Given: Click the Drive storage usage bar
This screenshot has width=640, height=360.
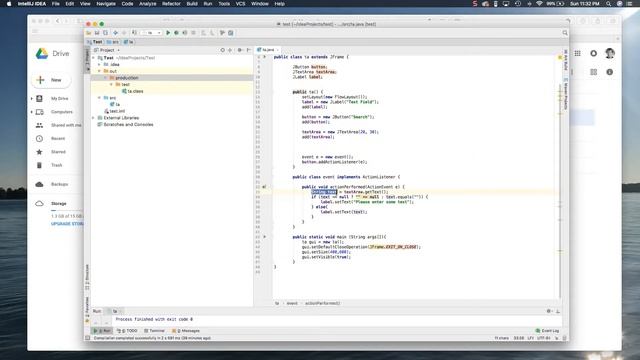Looking at the screenshot, I should [67, 210].
